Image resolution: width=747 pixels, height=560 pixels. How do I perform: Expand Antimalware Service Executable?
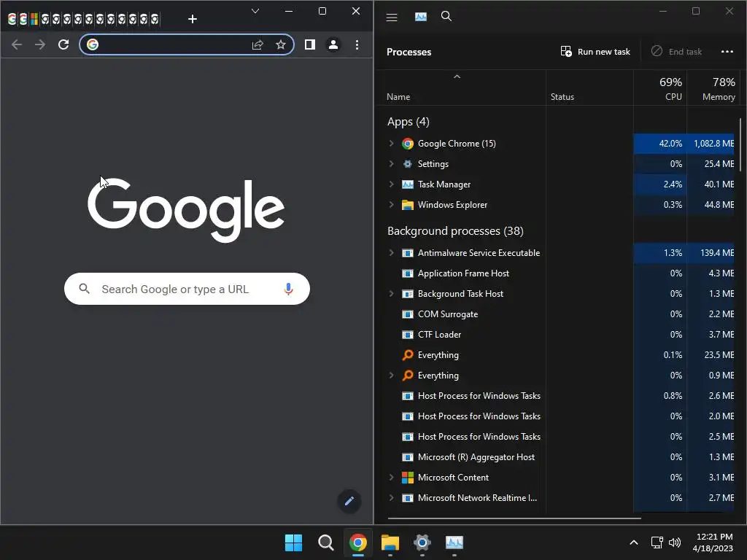[391, 253]
